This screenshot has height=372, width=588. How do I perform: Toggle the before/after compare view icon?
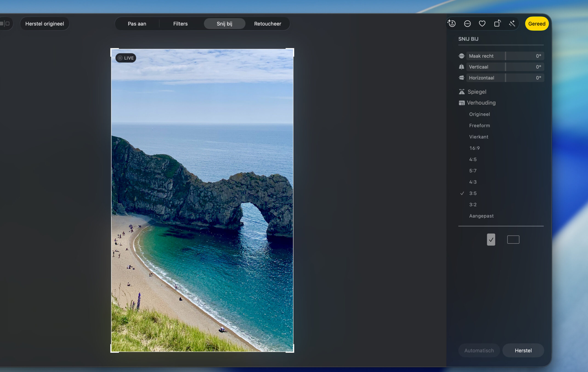pyautogui.click(x=5, y=24)
